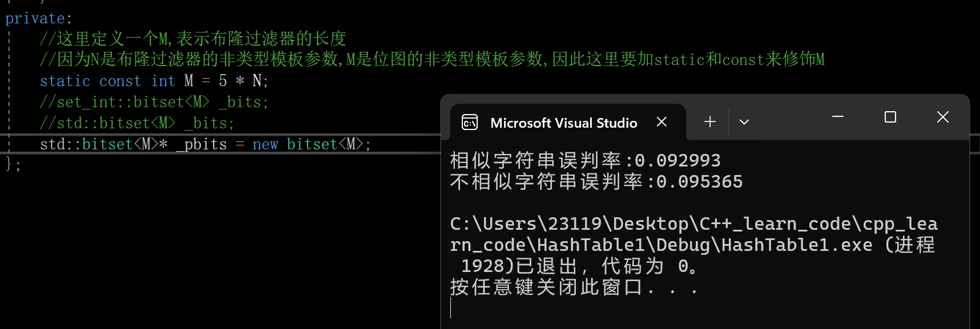Click the terminal icon in the console tab
This screenshot has height=329, width=980.
470,122
